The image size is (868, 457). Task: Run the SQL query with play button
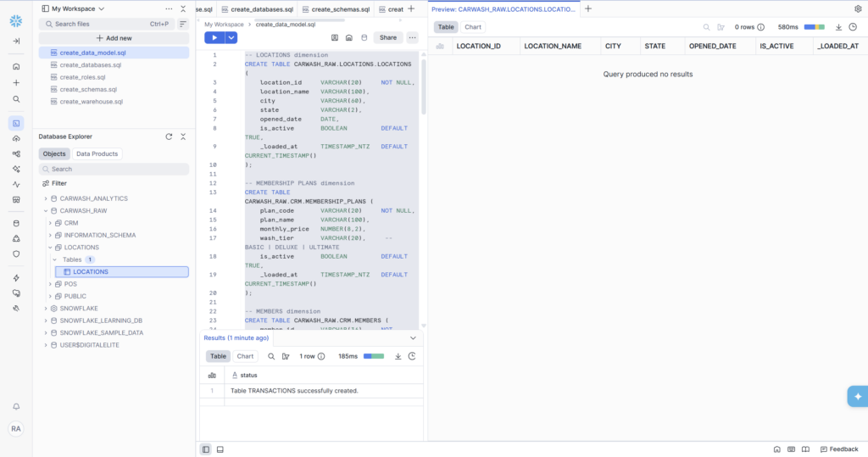pos(214,37)
